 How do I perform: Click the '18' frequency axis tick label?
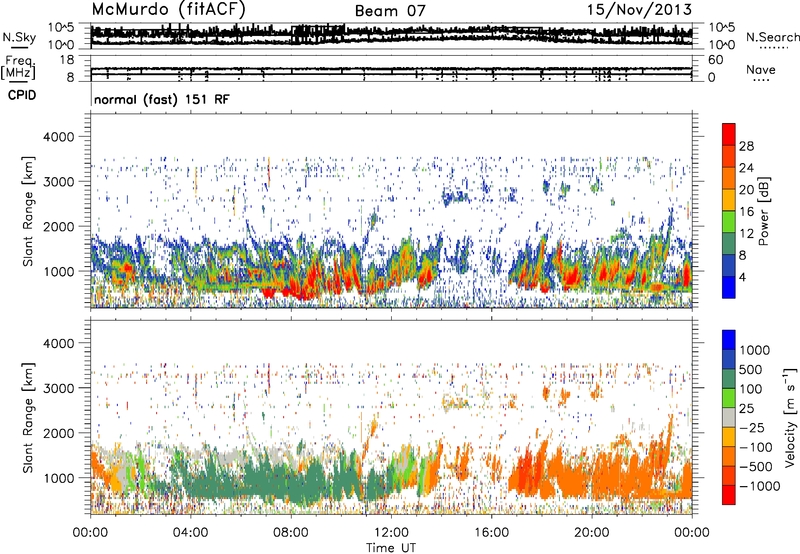point(67,60)
